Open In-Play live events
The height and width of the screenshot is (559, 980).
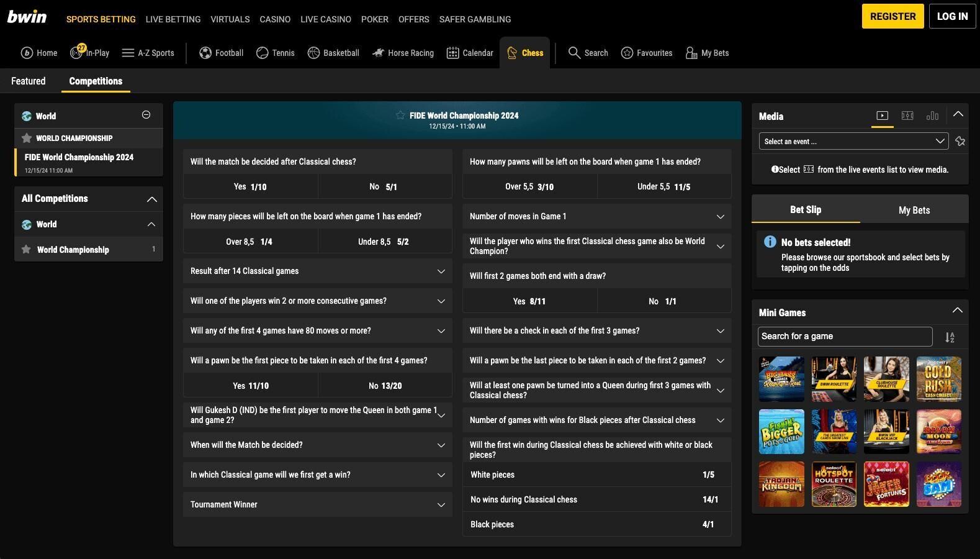click(89, 53)
